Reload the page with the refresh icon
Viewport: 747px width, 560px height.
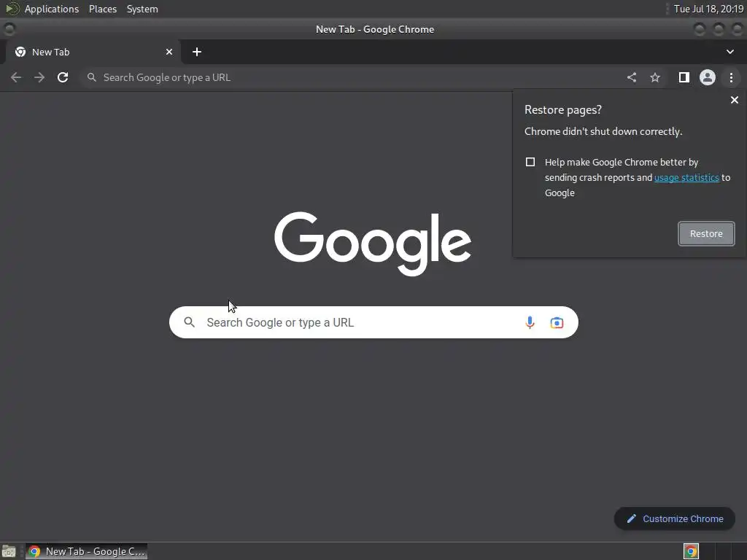63,77
